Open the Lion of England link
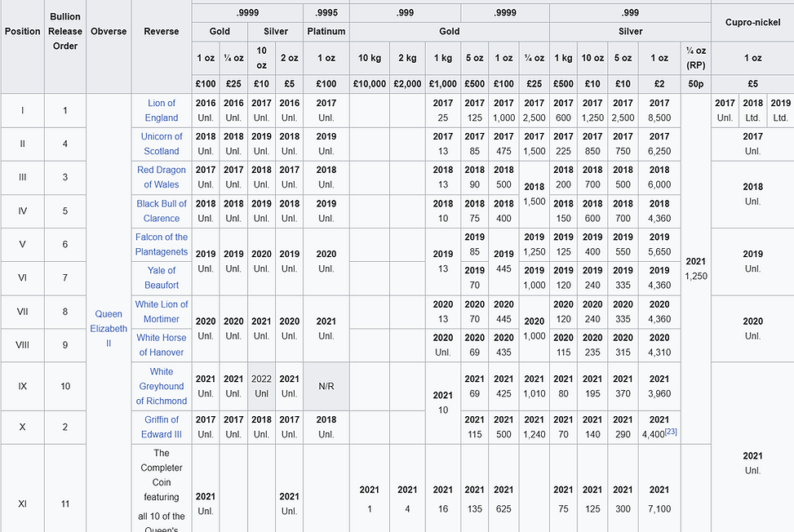The height and width of the screenshot is (532, 794). pyautogui.click(x=161, y=110)
